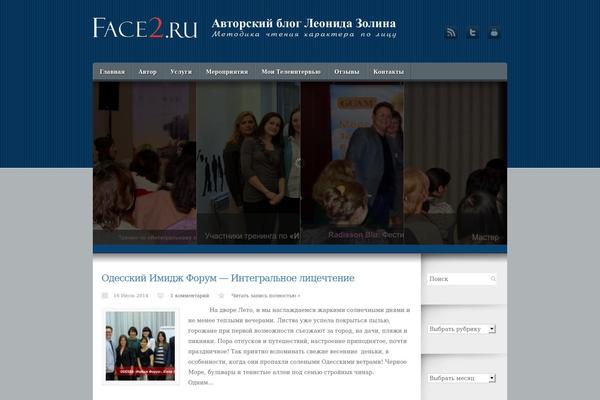The image size is (600, 400).
Task: Open the 1 комментарий link
Action: pos(190,296)
